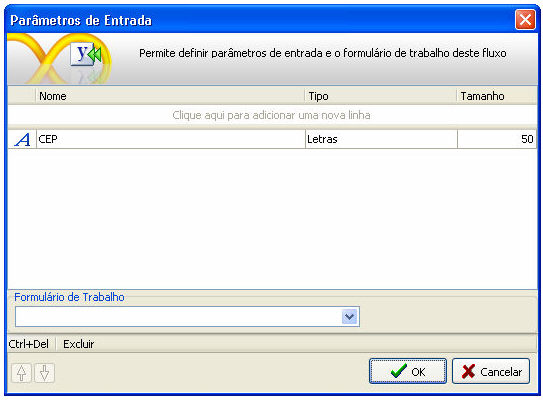Expand the Formulário de Trabalho dropdown arrow
The height and width of the screenshot is (401, 543).
coord(349,317)
